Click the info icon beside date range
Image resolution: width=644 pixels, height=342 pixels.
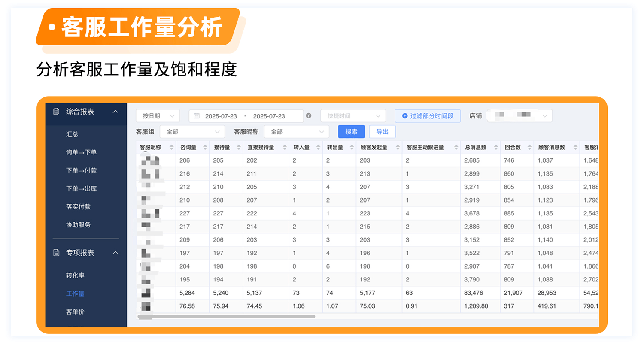click(308, 116)
